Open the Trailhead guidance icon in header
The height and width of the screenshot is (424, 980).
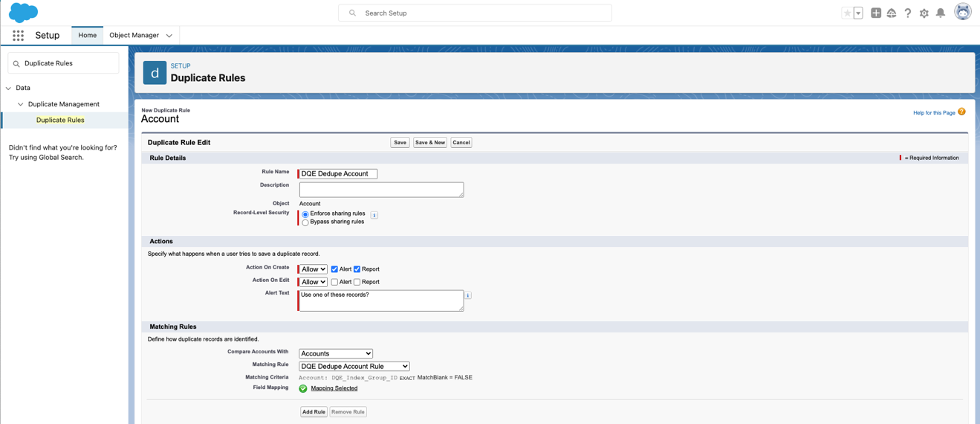coord(892,13)
